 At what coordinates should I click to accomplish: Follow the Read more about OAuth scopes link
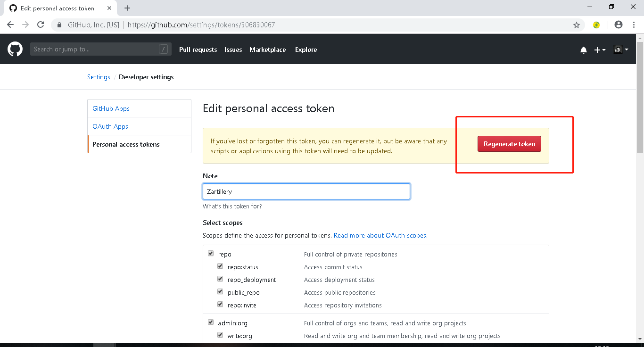point(380,235)
